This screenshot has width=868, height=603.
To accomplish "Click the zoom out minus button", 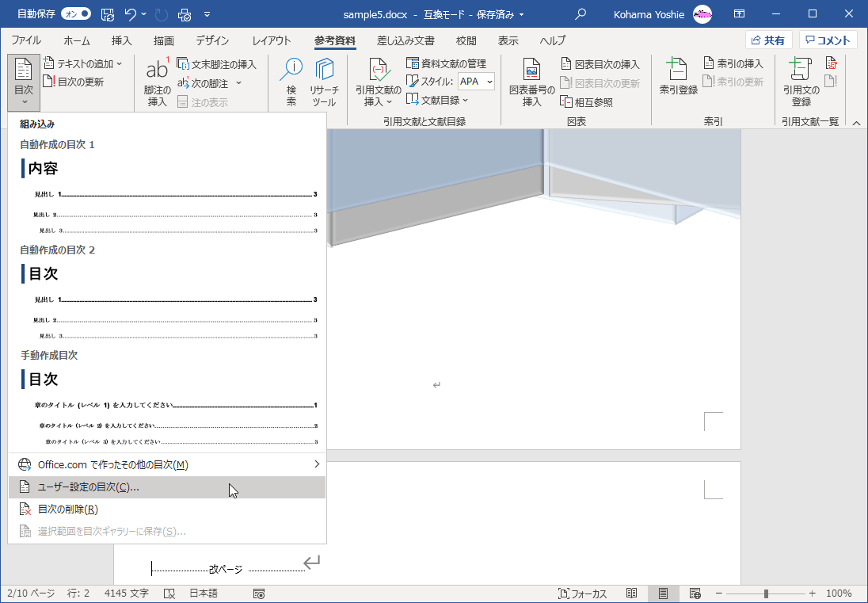I will coord(718,593).
